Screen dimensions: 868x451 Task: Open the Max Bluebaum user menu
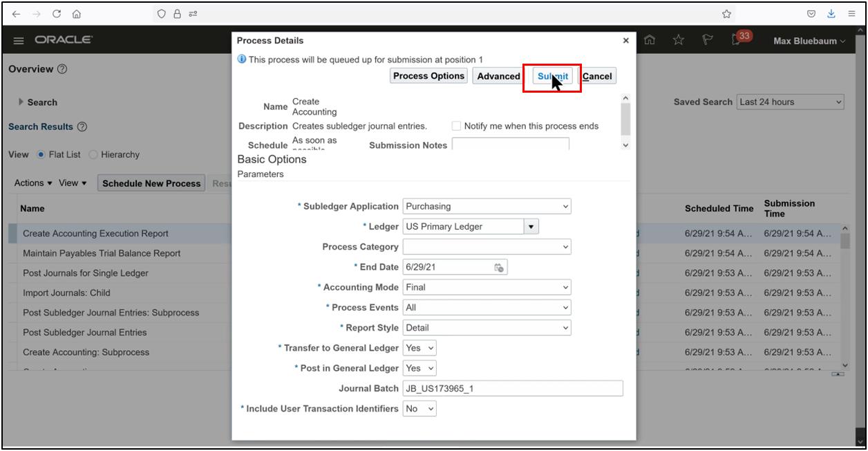pos(808,40)
